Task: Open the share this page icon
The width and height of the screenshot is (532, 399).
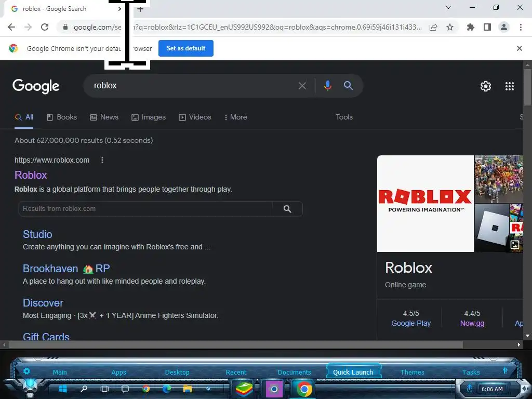Action: point(433,27)
